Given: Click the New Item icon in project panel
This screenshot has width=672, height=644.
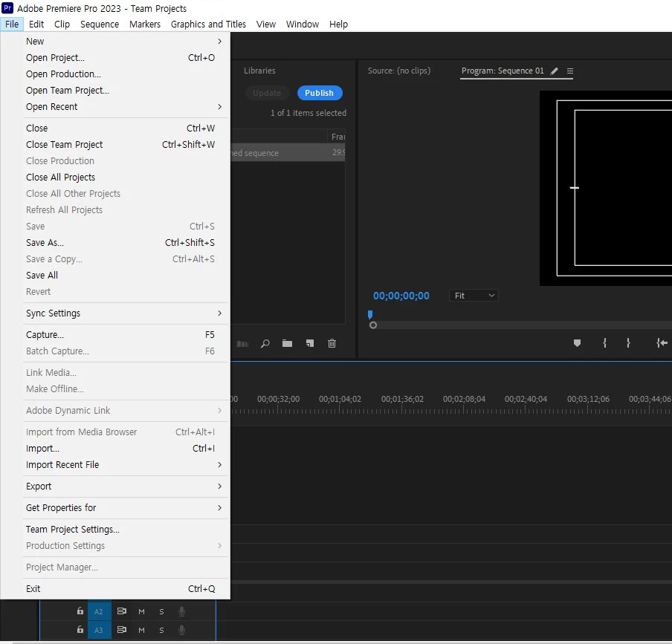Looking at the screenshot, I should [x=309, y=343].
